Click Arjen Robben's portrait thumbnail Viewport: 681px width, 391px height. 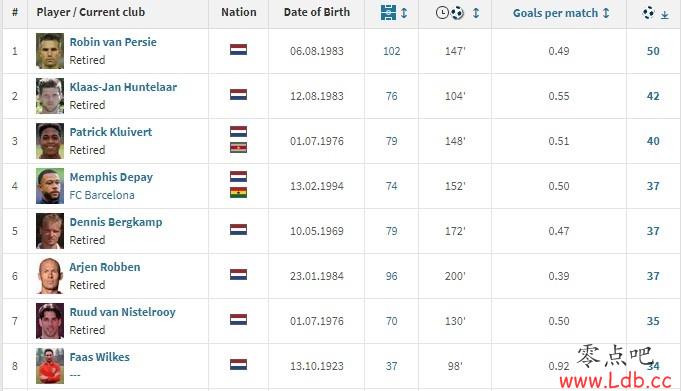point(50,276)
